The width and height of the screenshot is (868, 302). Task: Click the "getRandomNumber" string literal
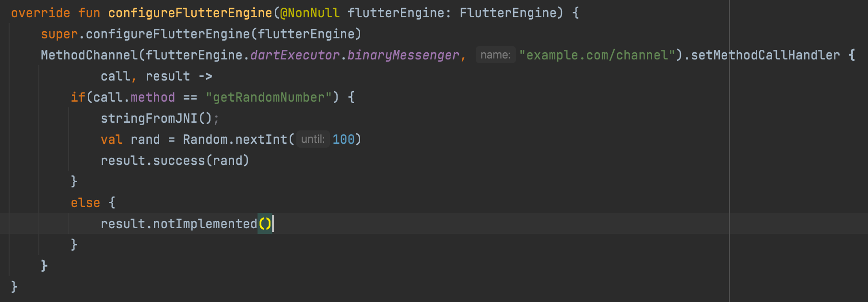269,97
